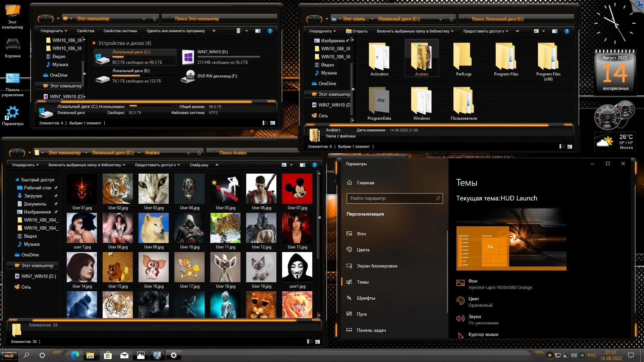This screenshot has width=644, height=362.
Task: Click the volume icon in the system tray
Action: pyautogui.click(x=574, y=355)
